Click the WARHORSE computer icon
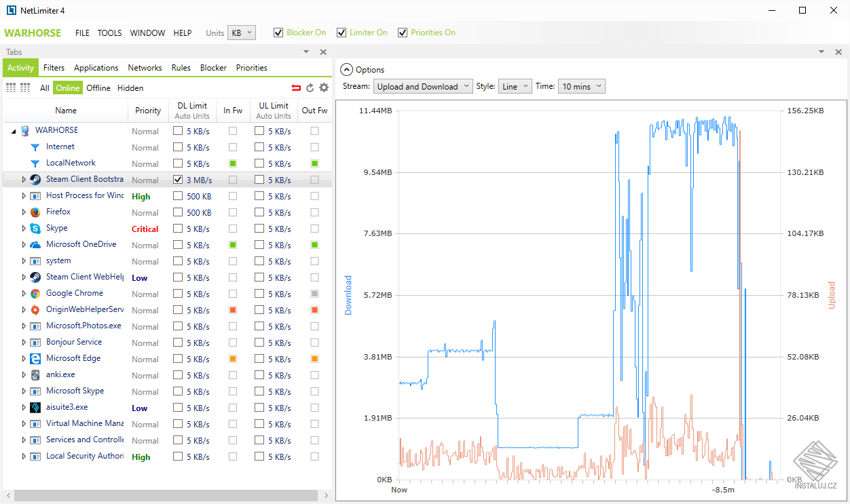 pyautogui.click(x=25, y=131)
